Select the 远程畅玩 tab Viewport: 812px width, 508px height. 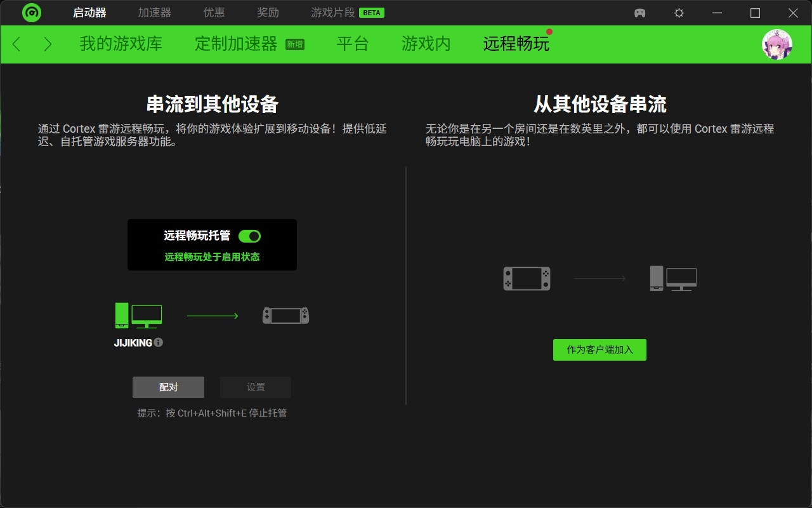pos(516,44)
